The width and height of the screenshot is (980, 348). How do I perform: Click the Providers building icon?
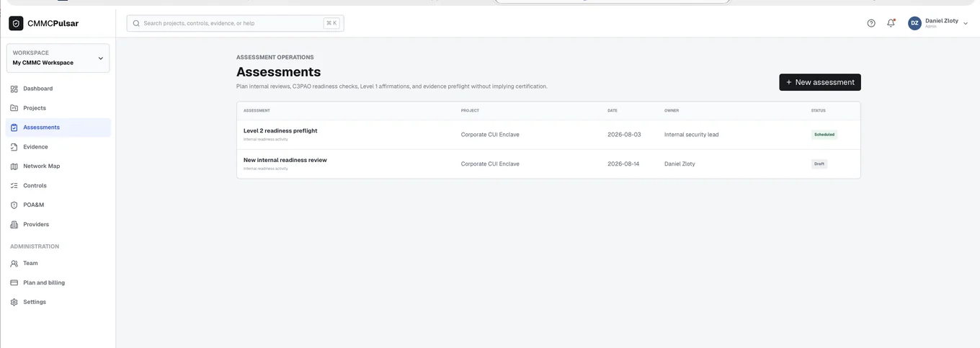tap(14, 225)
